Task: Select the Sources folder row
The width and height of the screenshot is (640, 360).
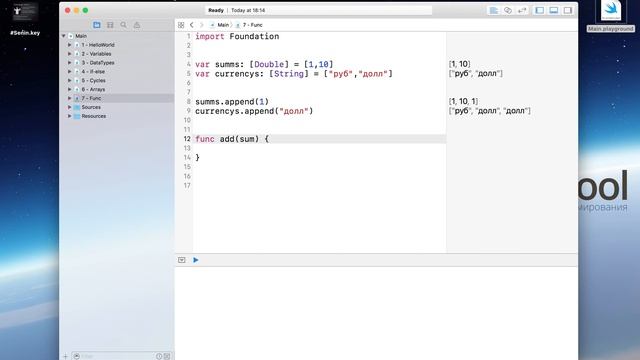Action: pos(91,107)
